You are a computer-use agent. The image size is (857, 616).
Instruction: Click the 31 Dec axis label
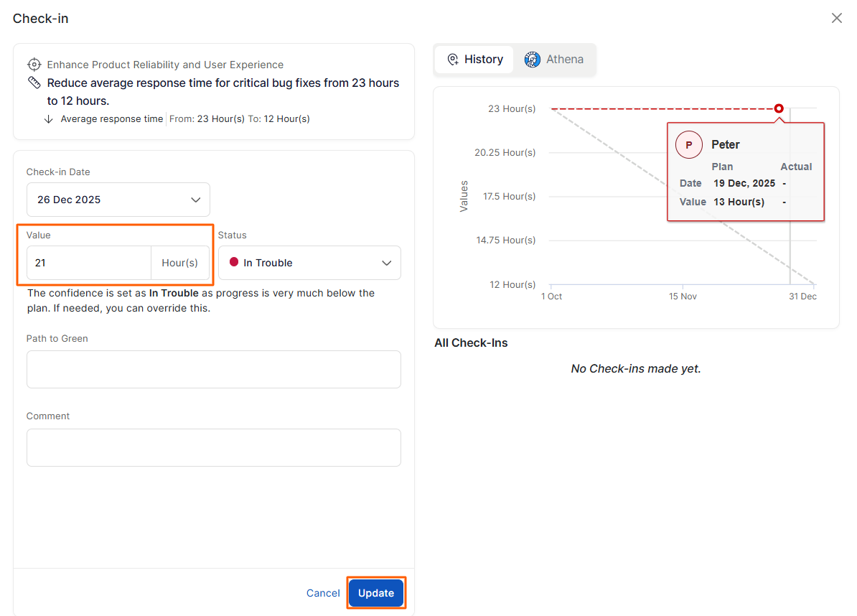click(x=802, y=297)
